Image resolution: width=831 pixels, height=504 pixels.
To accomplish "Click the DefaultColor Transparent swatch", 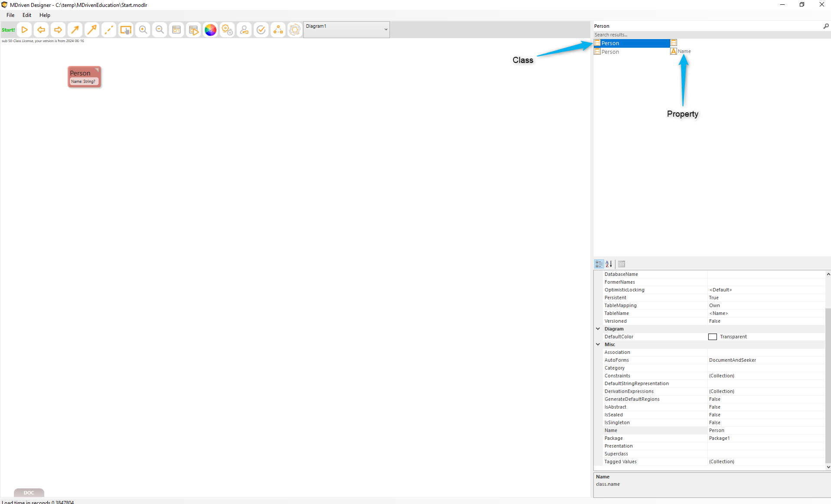I will pos(713,337).
